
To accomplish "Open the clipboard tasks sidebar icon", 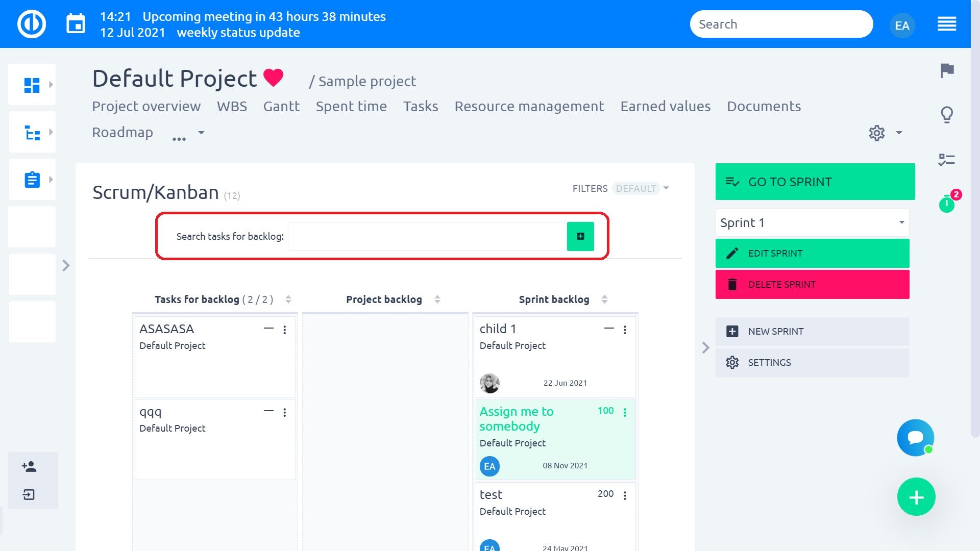I will 32,180.
